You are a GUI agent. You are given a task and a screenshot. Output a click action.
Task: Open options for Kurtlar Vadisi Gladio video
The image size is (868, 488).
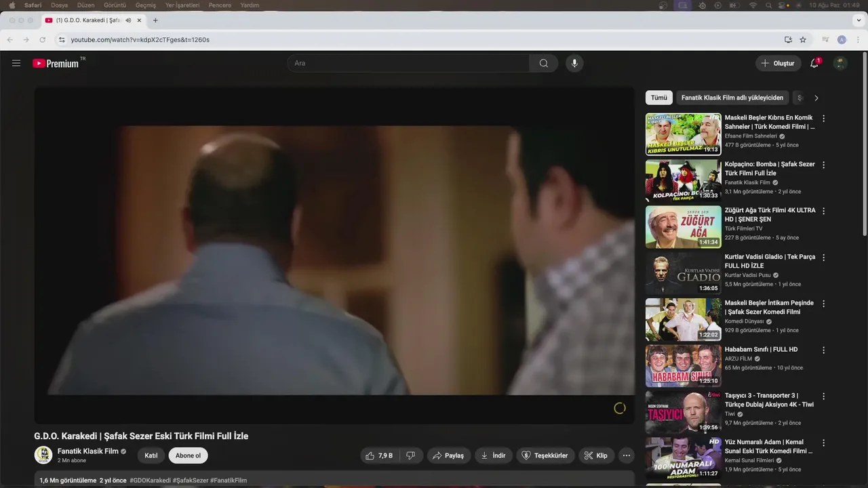coord(824,258)
